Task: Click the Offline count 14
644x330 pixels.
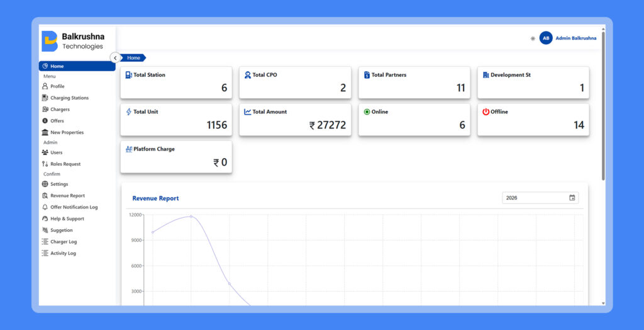Action: [x=579, y=125]
